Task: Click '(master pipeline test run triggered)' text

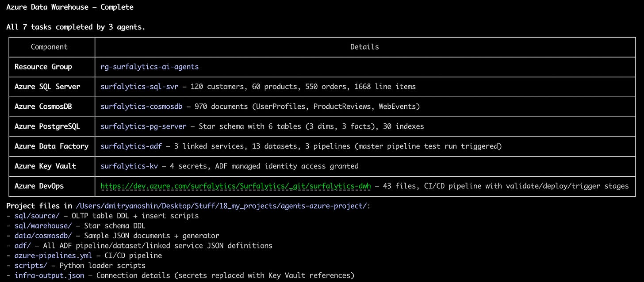Action: 428,146
